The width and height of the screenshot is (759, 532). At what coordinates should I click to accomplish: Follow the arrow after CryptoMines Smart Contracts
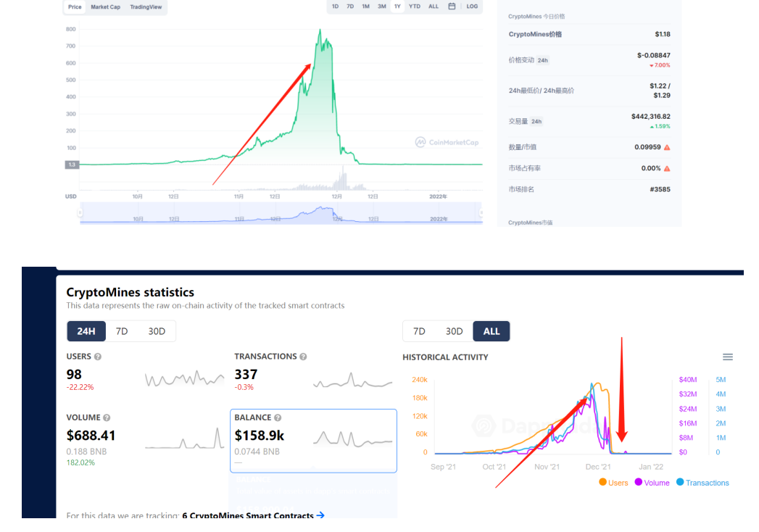click(x=320, y=515)
